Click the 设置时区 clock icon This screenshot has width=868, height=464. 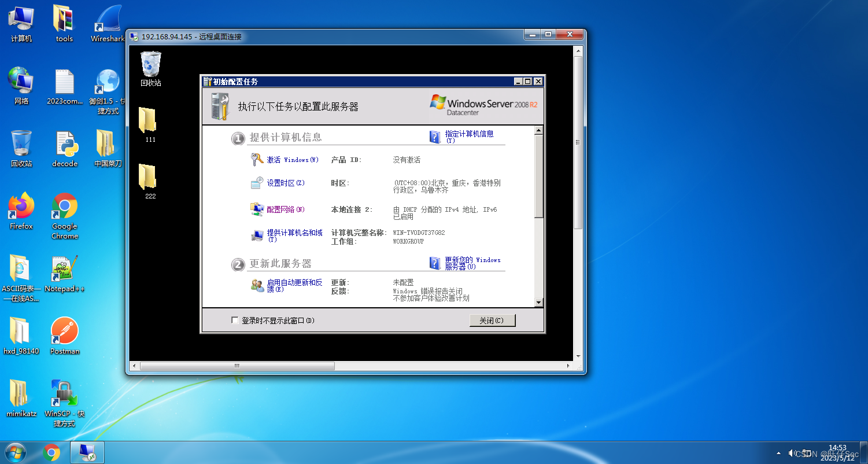tap(257, 183)
